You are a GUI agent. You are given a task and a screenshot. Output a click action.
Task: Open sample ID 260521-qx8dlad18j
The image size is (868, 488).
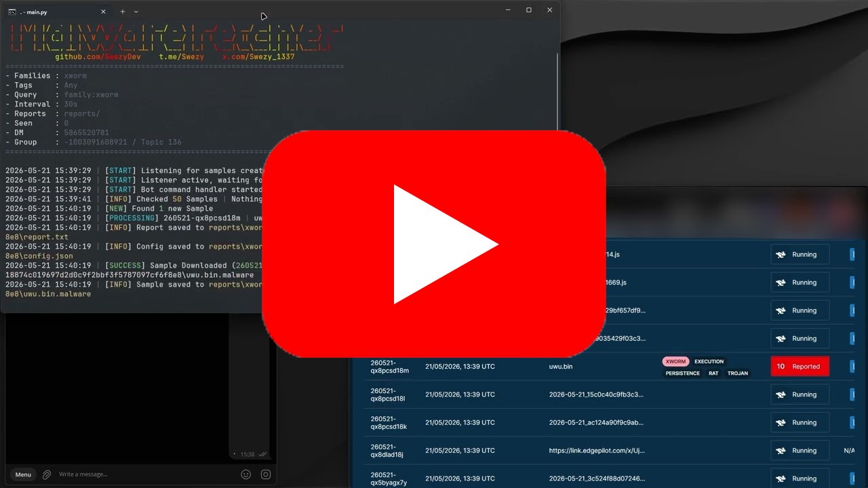click(x=387, y=451)
